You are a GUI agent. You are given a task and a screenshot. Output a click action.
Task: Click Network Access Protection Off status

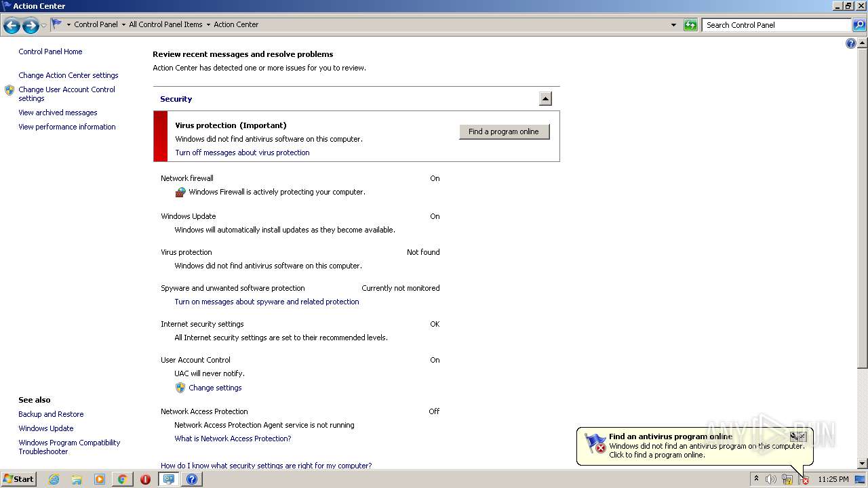(434, 411)
